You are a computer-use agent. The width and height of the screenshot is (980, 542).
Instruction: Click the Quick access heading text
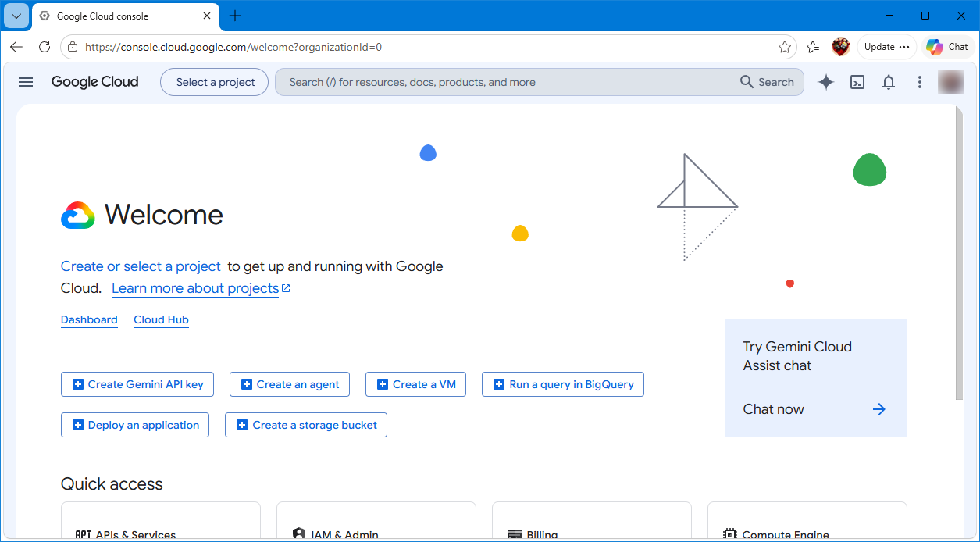(112, 484)
